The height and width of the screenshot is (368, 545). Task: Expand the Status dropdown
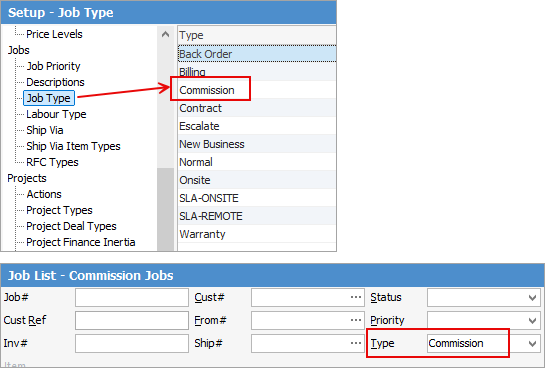click(x=532, y=298)
